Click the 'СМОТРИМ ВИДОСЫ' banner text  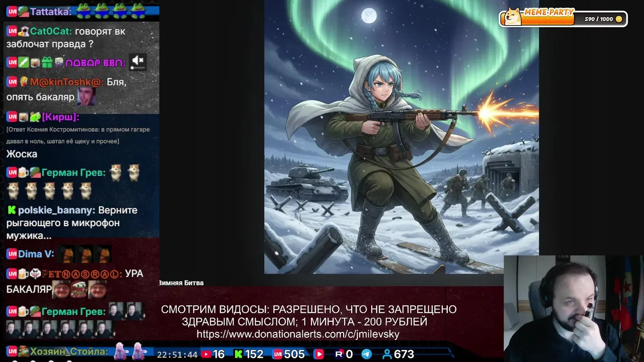309,315
